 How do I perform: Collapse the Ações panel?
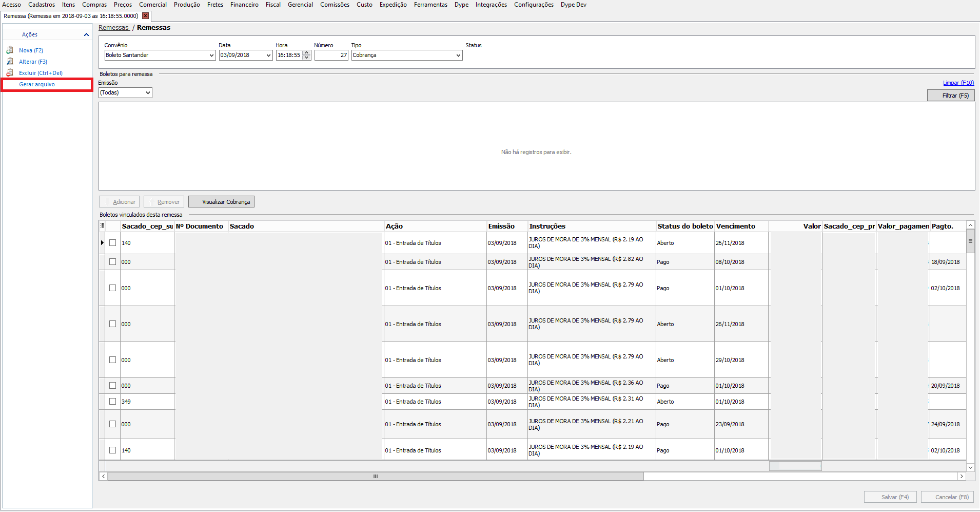(86, 35)
